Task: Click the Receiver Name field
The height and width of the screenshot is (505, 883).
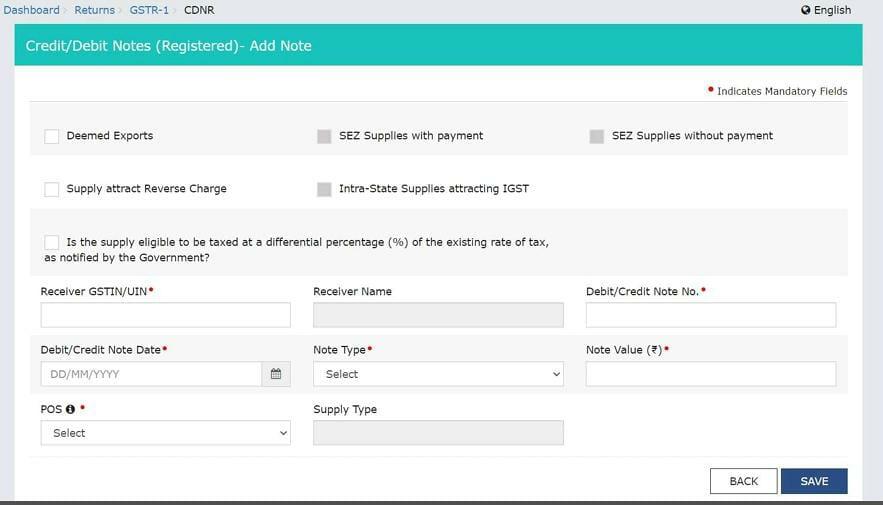Action: click(438, 315)
